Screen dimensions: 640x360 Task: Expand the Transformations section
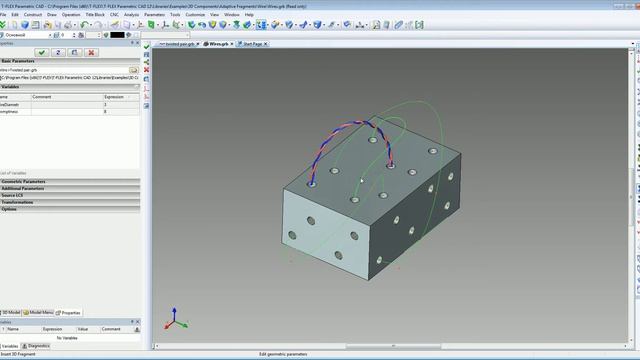[70, 202]
